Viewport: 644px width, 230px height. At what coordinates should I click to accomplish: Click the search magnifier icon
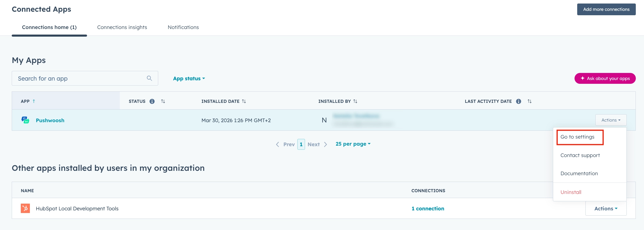tap(149, 78)
